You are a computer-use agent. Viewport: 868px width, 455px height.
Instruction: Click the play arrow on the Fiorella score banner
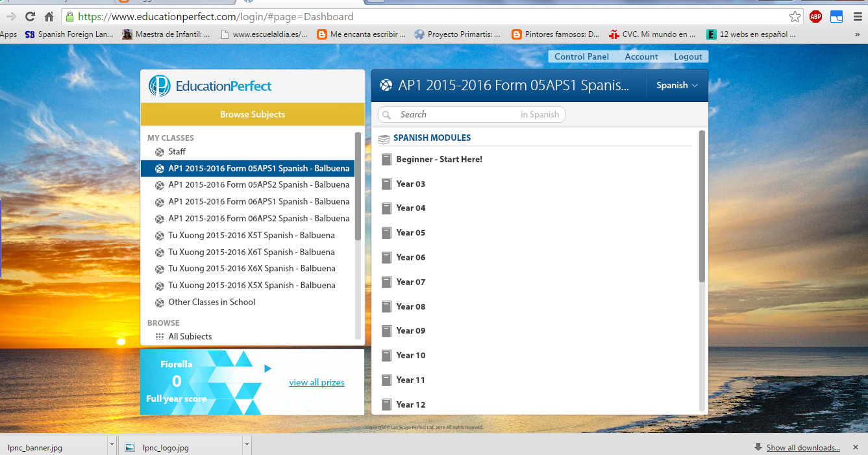(267, 369)
